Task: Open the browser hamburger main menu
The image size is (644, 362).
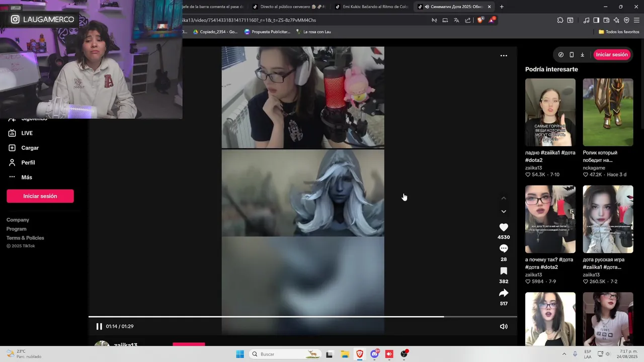Action: (636, 20)
